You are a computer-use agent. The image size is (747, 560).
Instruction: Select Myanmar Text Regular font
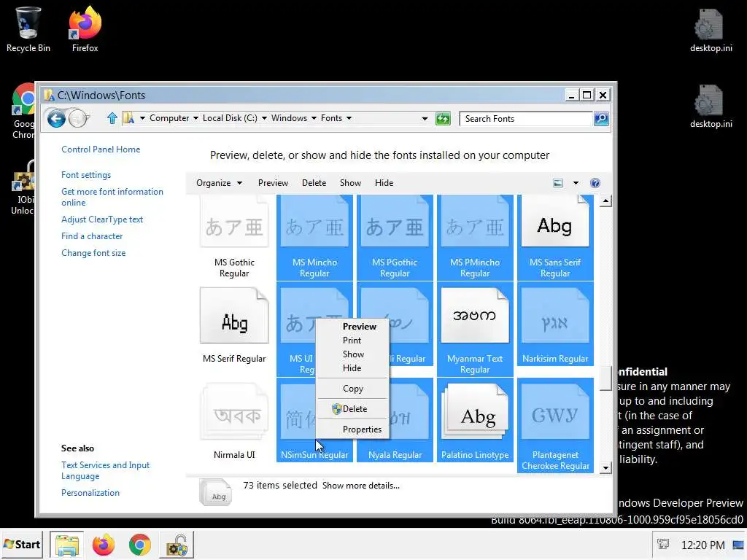point(475,330)
